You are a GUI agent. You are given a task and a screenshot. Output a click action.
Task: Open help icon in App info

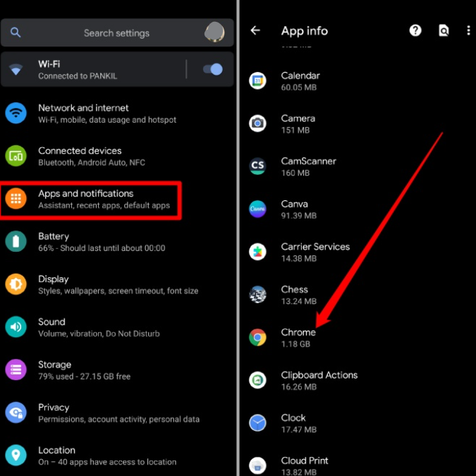click(415, 30)
